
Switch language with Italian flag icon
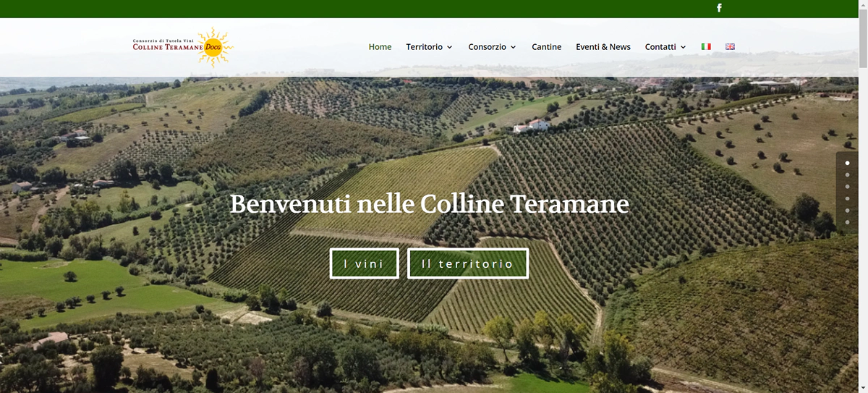click(706, 46)
